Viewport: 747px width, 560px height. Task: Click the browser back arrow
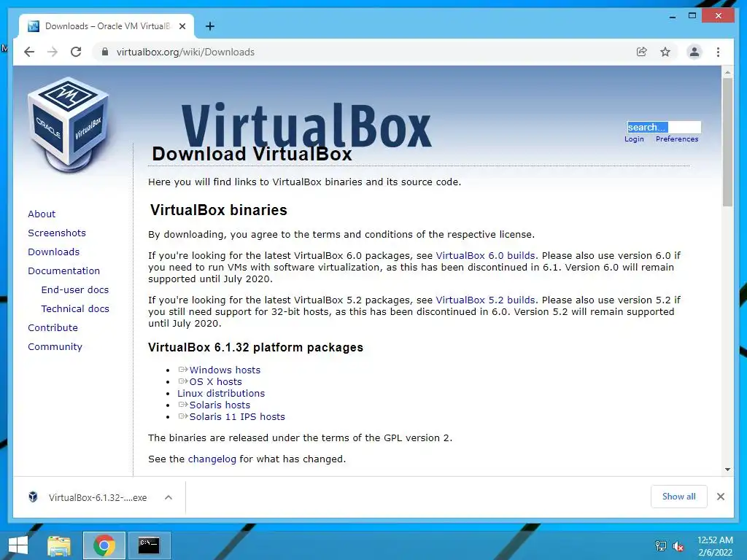[x=29, y=52]
